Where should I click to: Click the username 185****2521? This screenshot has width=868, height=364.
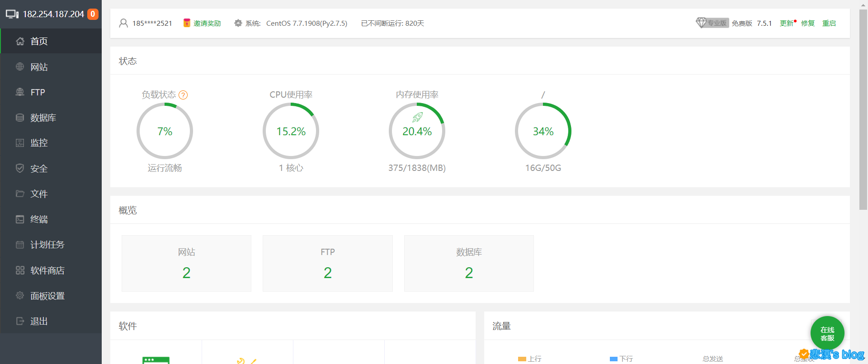click(x=152, y=23)
